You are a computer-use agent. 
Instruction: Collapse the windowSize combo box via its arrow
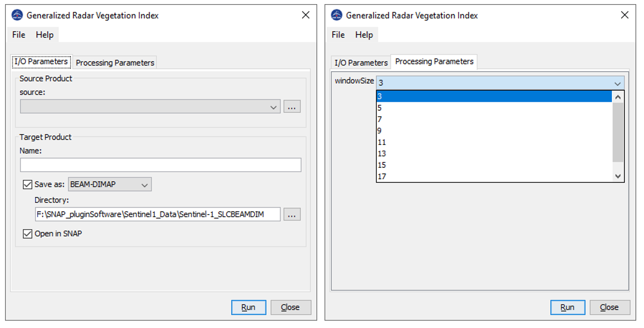pyautogui.click(x=618, y=83)
